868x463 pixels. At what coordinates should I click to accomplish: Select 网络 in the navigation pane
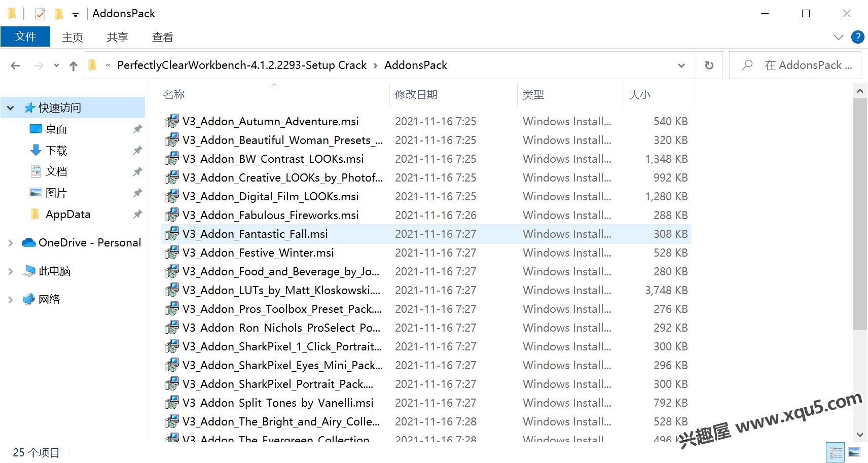click(49, 300)
